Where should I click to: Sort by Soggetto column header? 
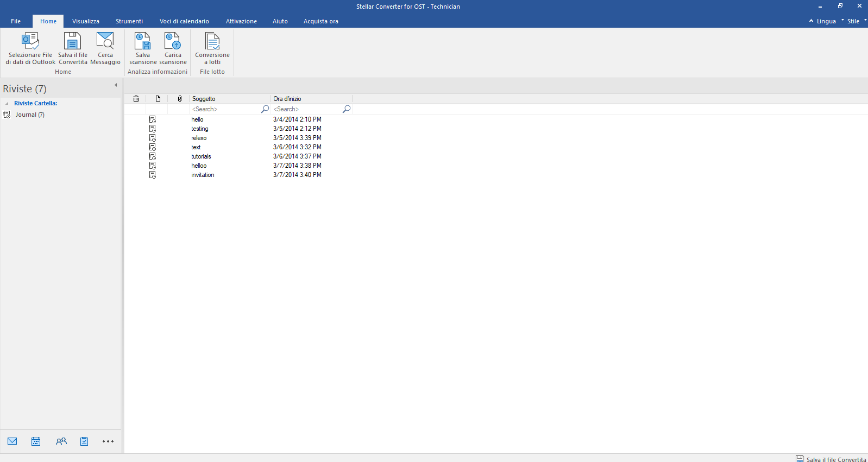tap(230, 99)
